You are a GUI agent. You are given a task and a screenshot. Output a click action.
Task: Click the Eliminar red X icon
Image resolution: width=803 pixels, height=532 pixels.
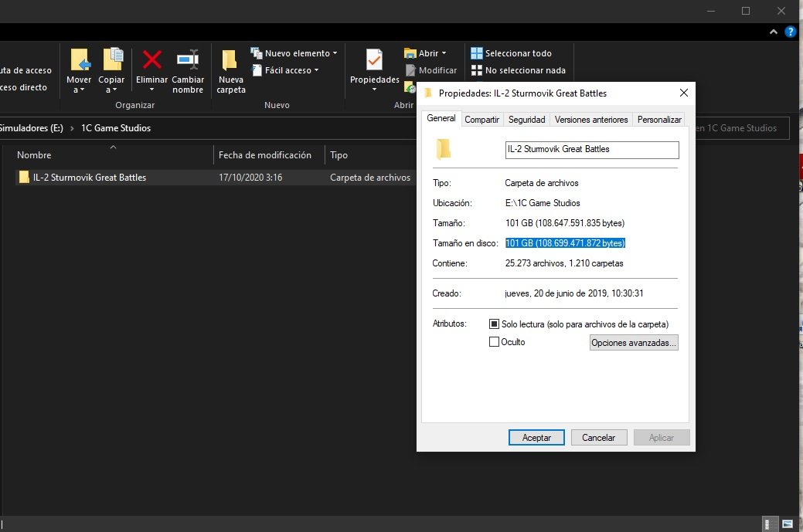point(151,60)
